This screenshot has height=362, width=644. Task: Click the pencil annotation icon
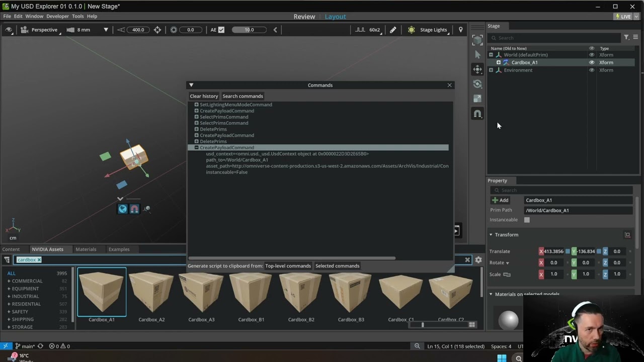click(x=393, y=30)
